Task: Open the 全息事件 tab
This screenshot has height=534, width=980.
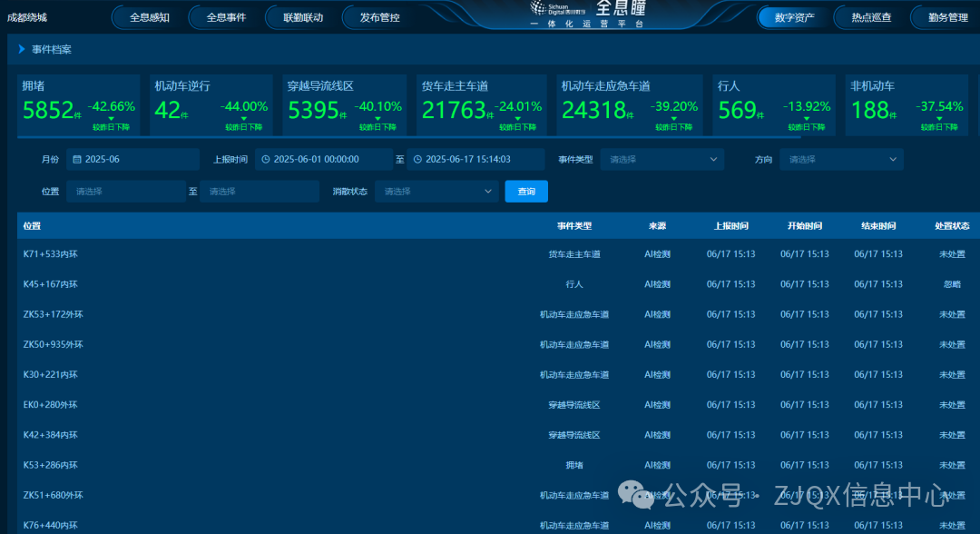Action: [x=226, y=17]
